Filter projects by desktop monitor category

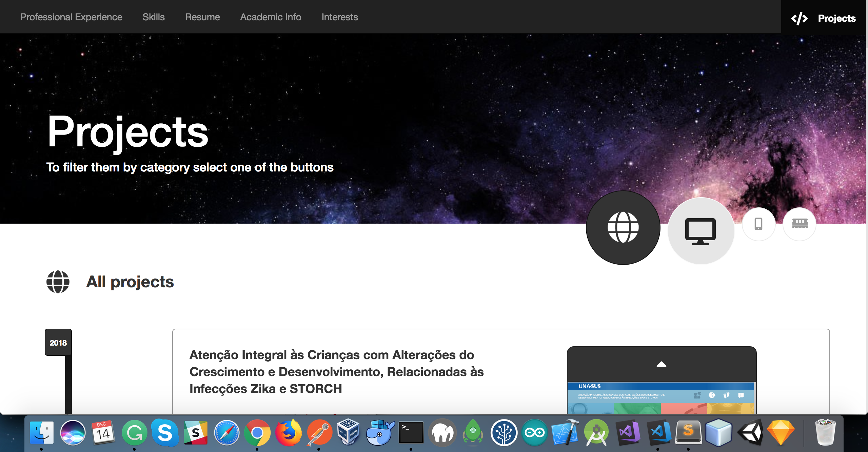coord(701,231)
